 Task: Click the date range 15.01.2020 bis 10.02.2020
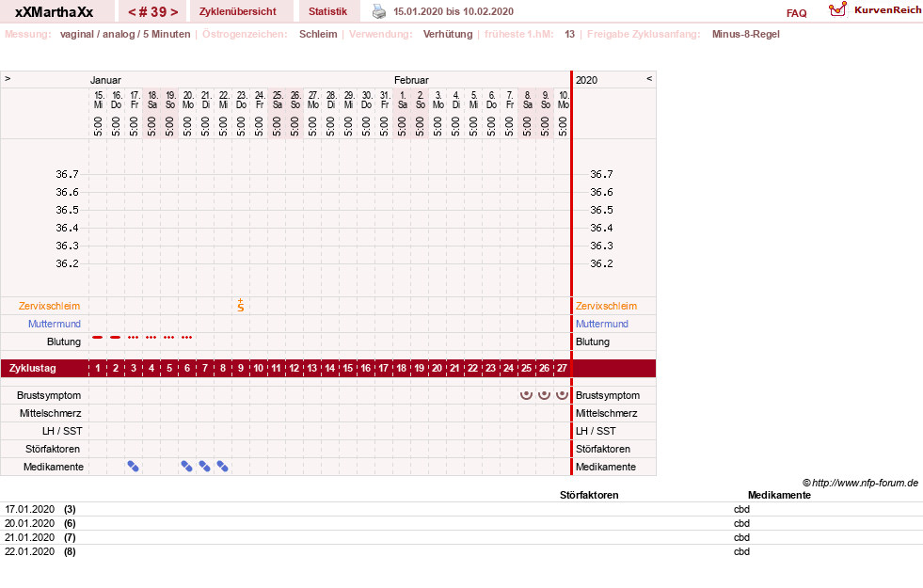tap(454, 11)
